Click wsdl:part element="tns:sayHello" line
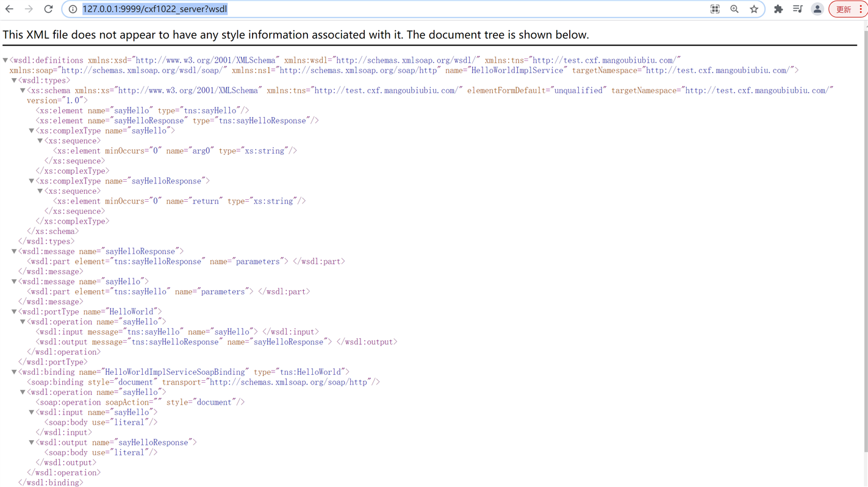Viewport: 868px width, 487px height. (168, 291)
